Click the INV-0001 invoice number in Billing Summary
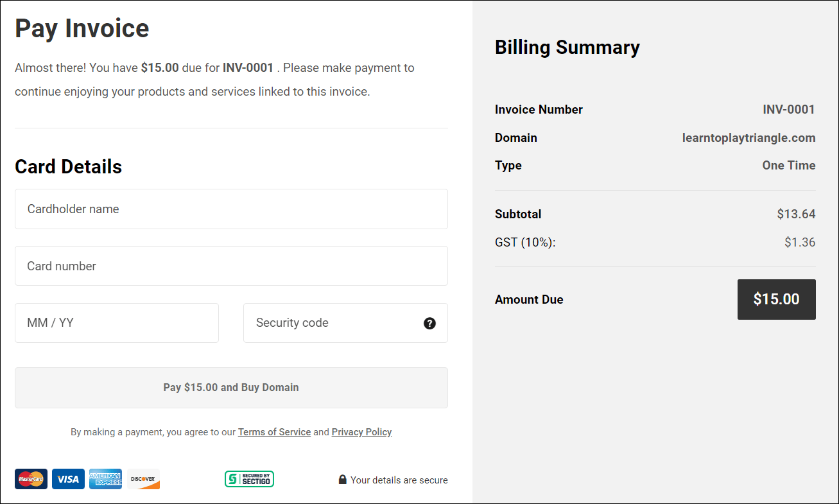Screen dimensions: 839x504 click(789, 110)
